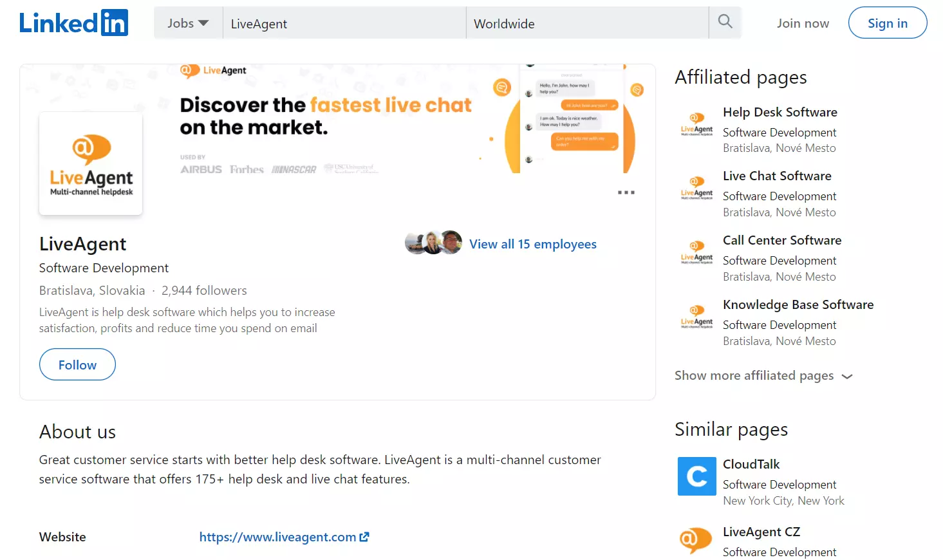This screenshot has width=943, height=560.
Task: Click the Help Desk Software page logo
Action: (x=696, y=122)
